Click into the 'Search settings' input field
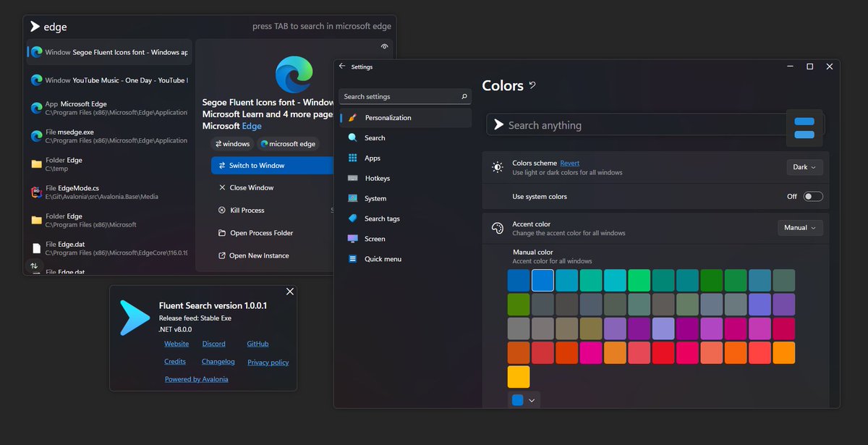Screen dimensions: 868x445 point(405,96)
